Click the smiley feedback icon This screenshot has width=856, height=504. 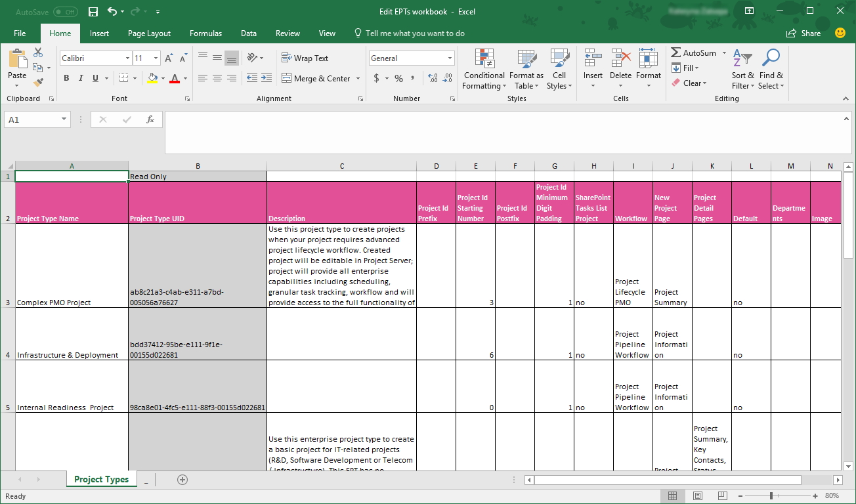tap(840, 33)
